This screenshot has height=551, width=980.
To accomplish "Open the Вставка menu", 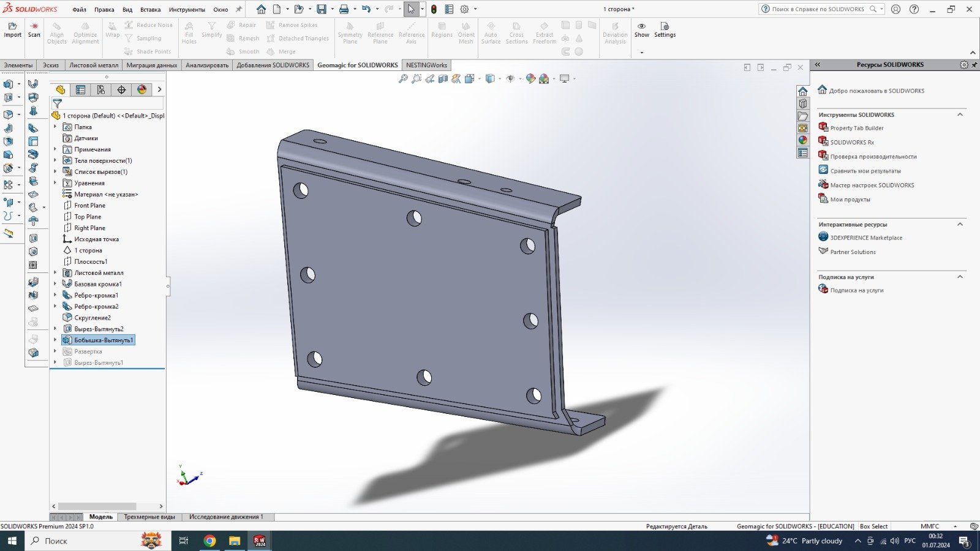I will (150, 10).
